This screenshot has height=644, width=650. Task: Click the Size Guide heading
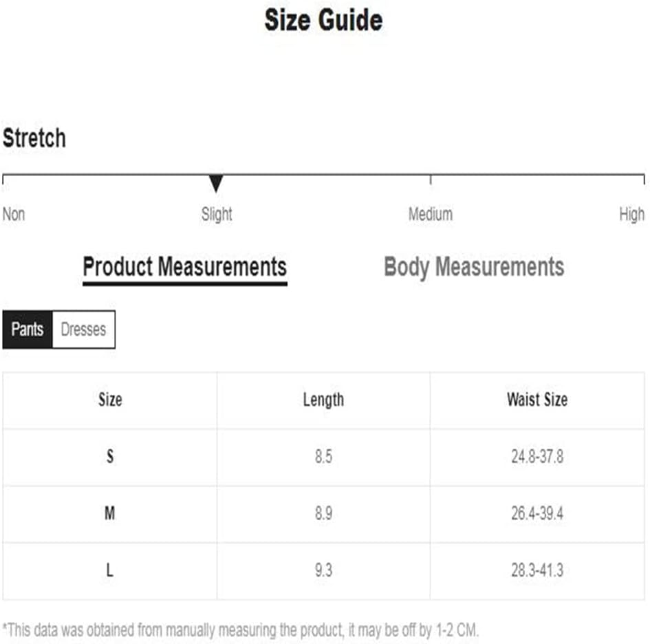pyautogui.click(x=323, y=21)
